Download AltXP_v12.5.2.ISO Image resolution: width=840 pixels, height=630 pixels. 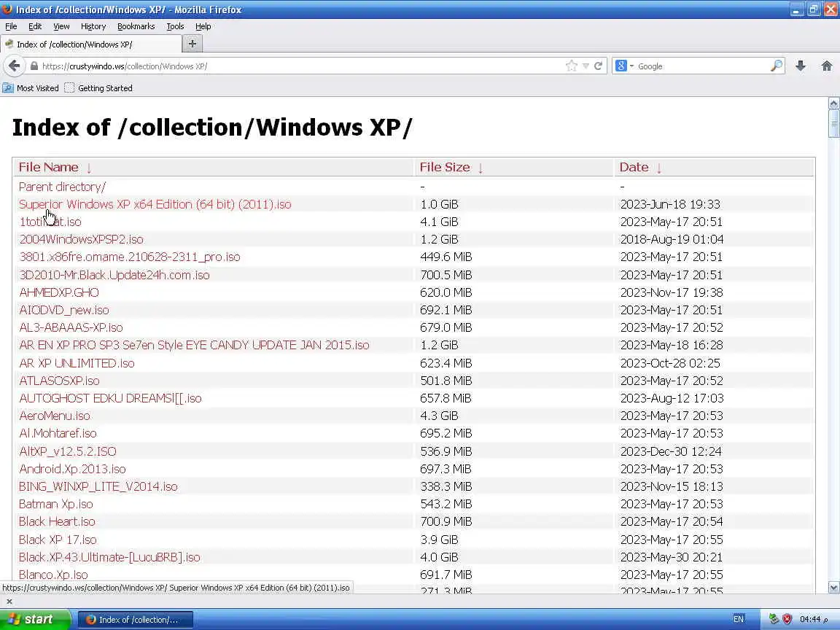tap(68, 451)
